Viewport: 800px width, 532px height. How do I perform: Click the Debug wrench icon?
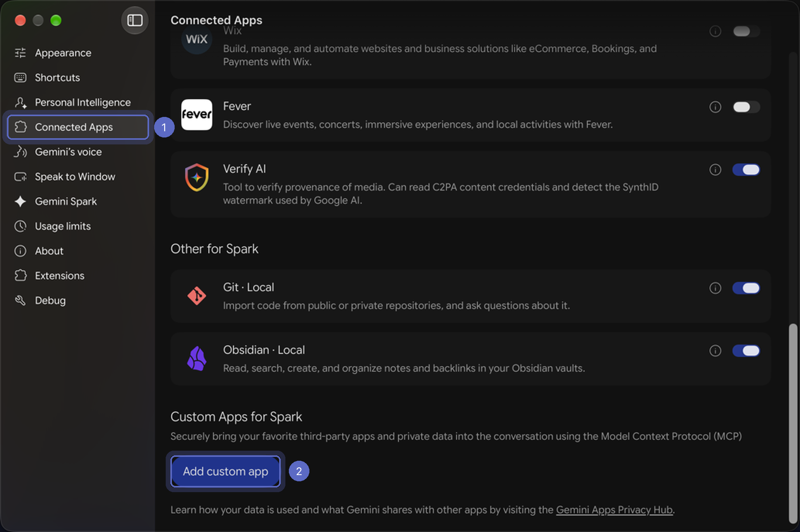[x=20, y=300]
